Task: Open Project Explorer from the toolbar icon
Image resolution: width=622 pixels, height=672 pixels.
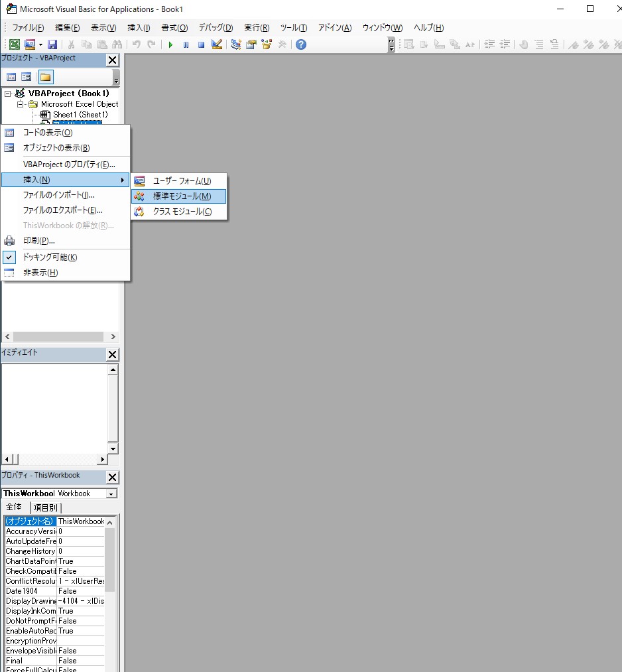Action: pyautogui.click(x=235, y=44)
